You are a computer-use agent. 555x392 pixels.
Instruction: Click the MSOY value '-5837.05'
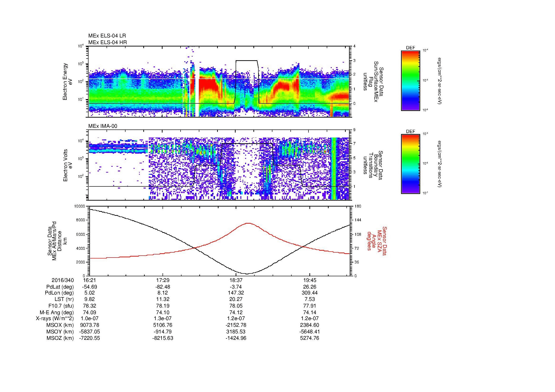[89, 332]
